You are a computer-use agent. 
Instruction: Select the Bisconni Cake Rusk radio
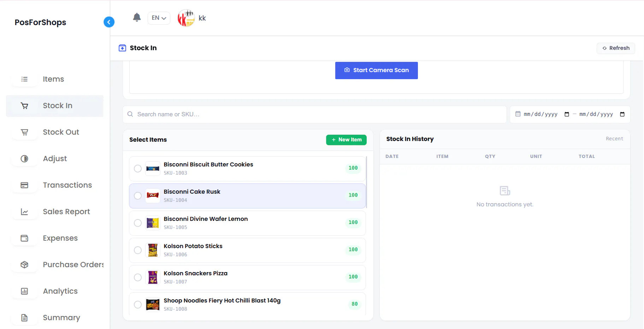(138, 196)
